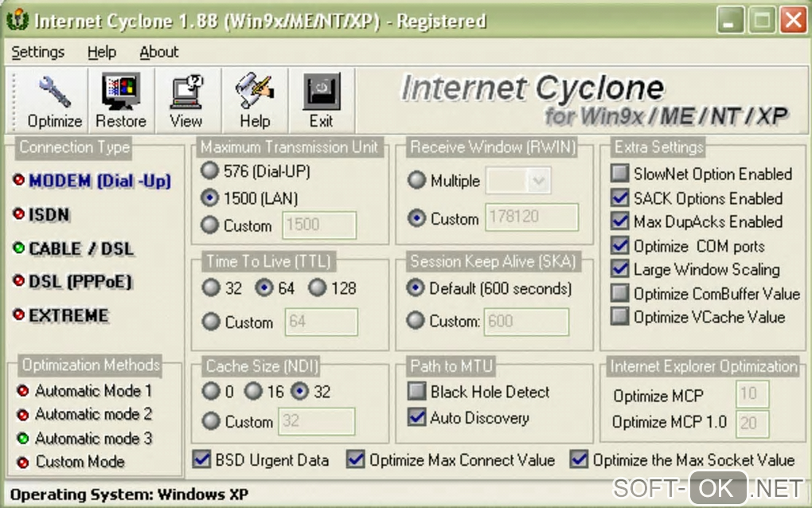Open the View toolbar icon
Image resolution: width=812 pixels, height=508 pixels.
[x=186, y=91]
